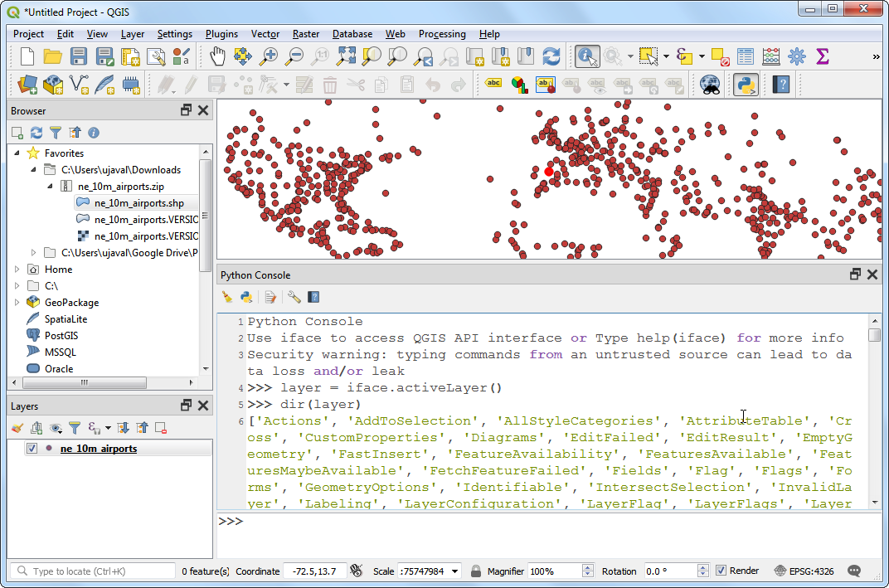
Task: Click the Pan Map hand tool
Action: [217, 56]
